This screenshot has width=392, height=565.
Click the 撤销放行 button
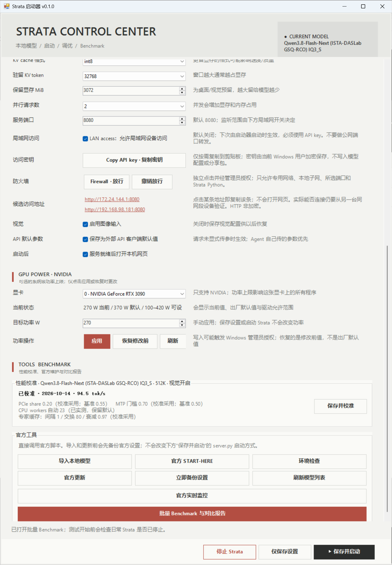pyautogui.click(x=152, y=182)
